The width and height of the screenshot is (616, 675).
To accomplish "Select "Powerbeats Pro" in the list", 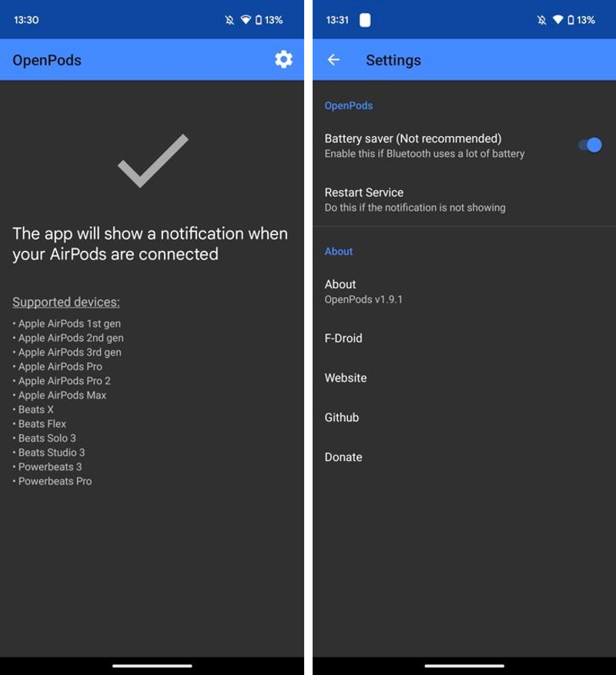I will point(55,481).
